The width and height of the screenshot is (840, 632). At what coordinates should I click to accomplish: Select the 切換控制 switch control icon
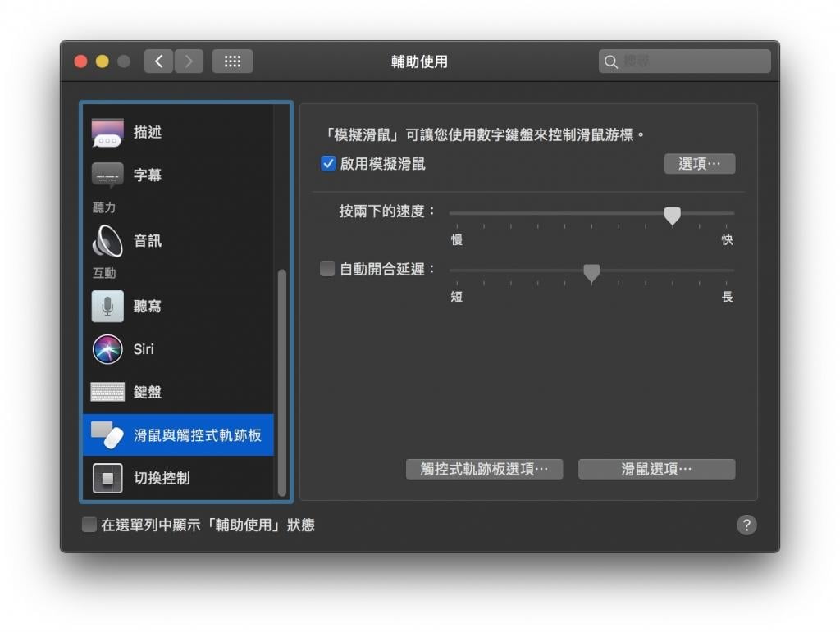[107, 478]
